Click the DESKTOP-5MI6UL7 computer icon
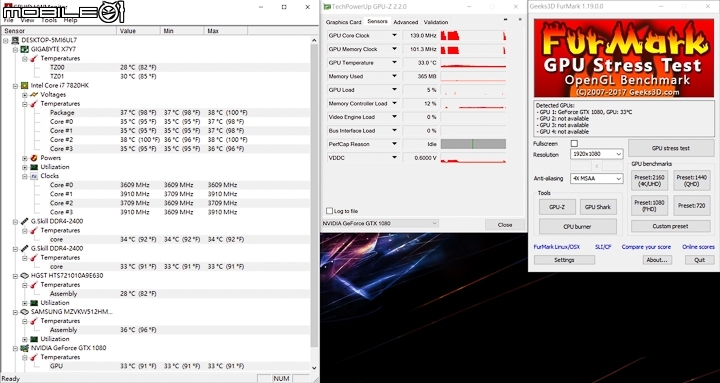The image size is (720, 383). tap(15, 40)
